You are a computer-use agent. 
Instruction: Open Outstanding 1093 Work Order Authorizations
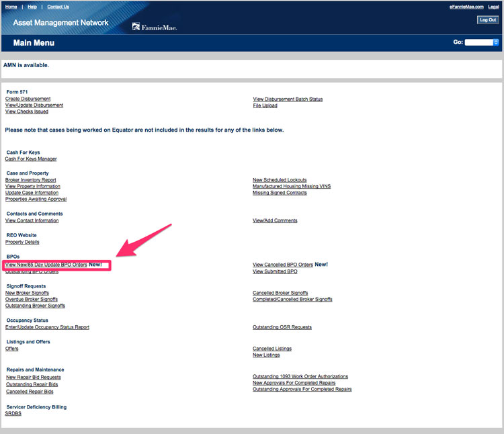[300, 377]
